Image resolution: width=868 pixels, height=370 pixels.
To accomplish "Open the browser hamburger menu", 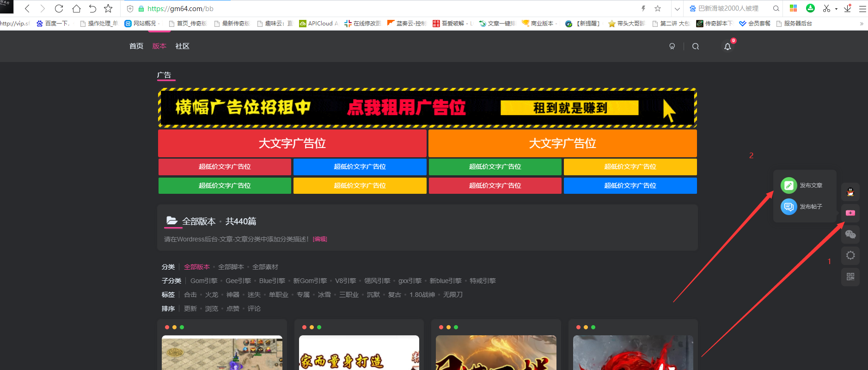I will click(x=862, y=9).
